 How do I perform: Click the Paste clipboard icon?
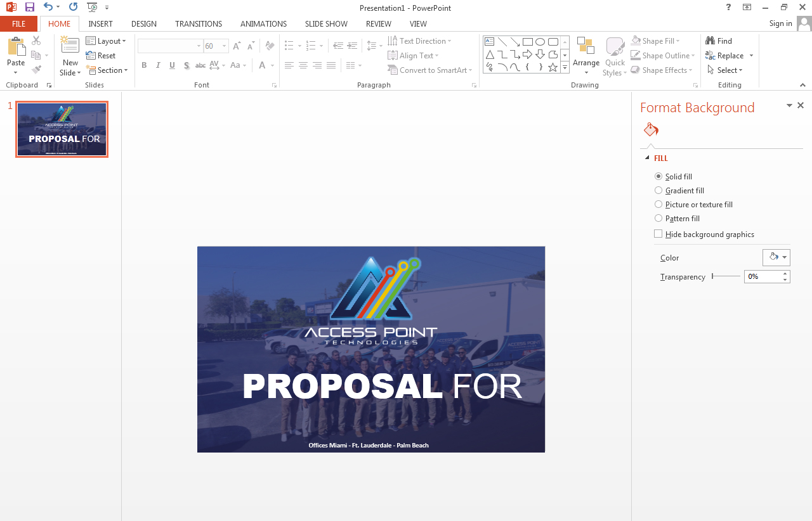[x=16, y=48]
